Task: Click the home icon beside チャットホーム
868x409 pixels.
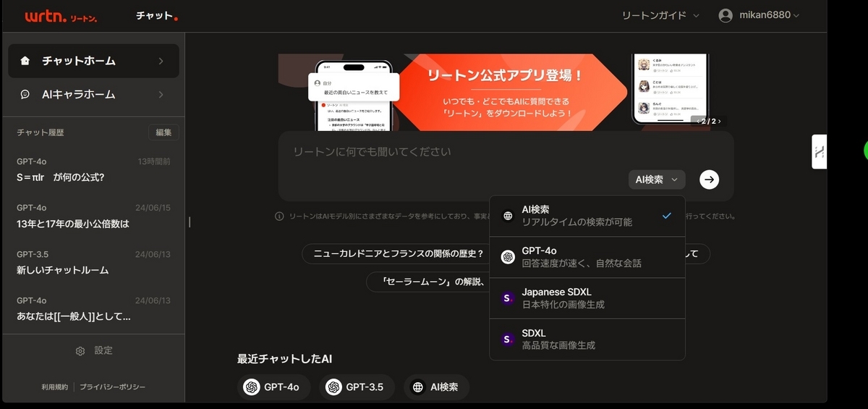Action: [25, 61]
